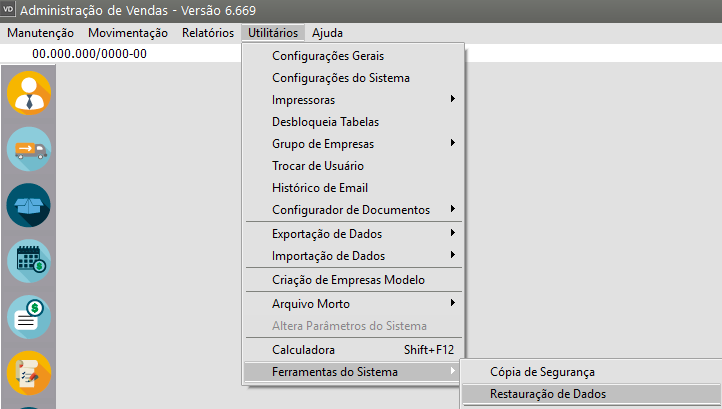The height and width of the screenshot is (409, 722).
Task: Click Desbloqueia Tabelas entry
Action: coord(325,122)
